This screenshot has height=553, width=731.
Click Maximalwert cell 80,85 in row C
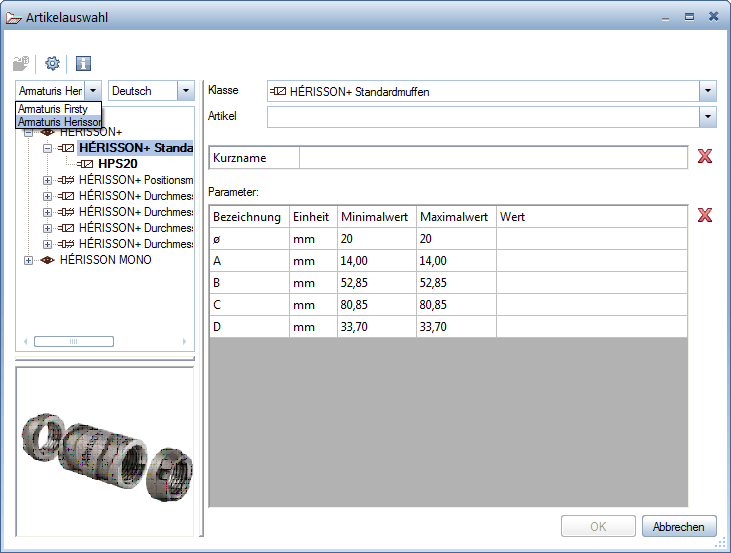[456, 304]
